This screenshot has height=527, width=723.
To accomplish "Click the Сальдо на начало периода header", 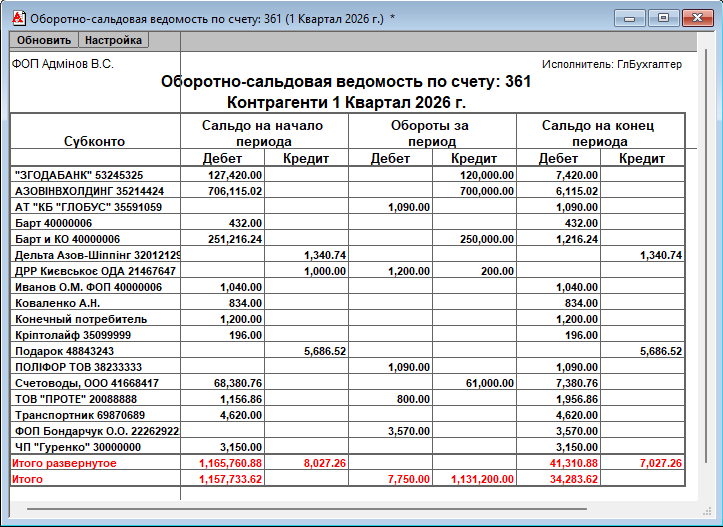I will [263, 134].
